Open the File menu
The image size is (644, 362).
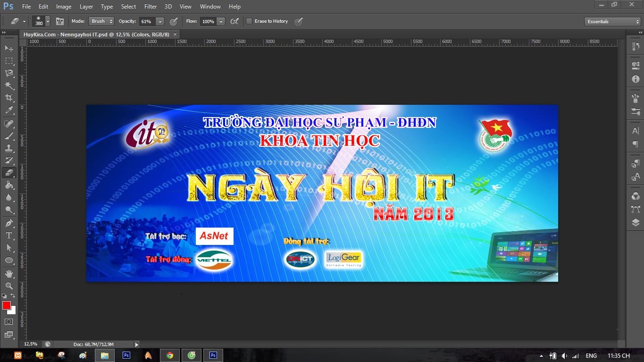26,7
